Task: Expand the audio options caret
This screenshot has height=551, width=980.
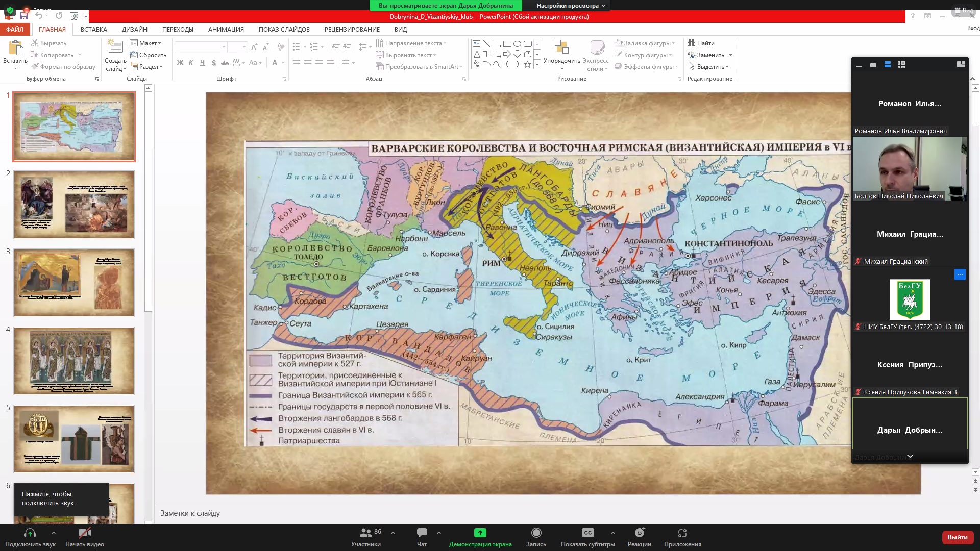Action: (54, 533)
